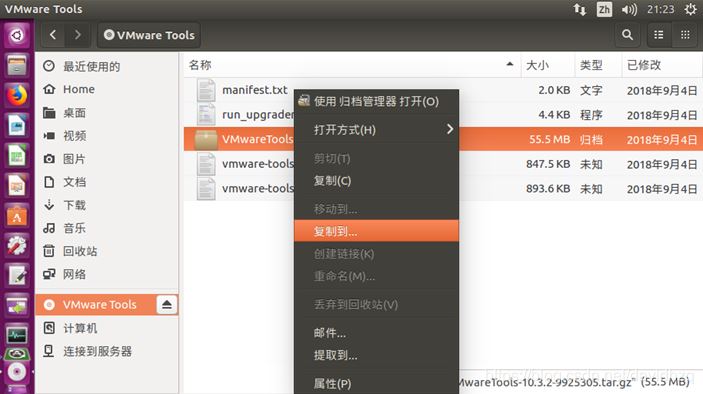Open 文档 folder in sidebar
This screenshot has width=703, height=394.
click(107, 182)
